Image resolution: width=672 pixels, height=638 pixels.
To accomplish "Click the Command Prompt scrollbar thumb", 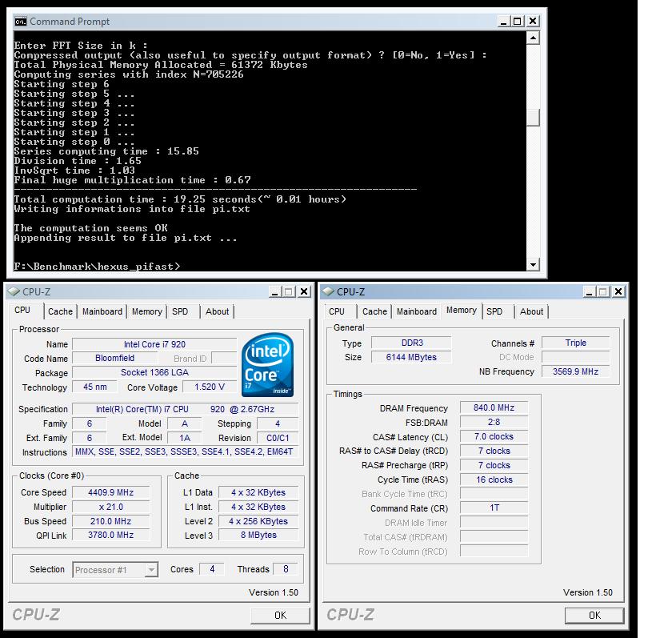I will pos(532,118).
